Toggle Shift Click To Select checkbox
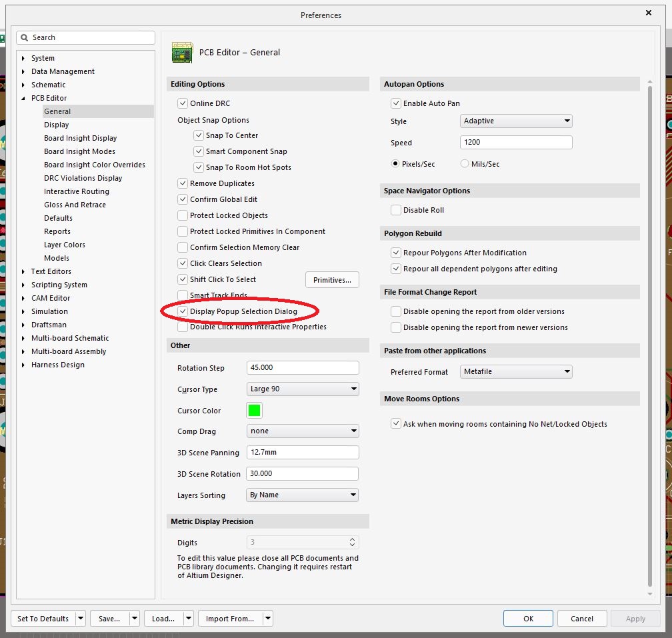Screen dimensions: 672x638 pos(183,279)
